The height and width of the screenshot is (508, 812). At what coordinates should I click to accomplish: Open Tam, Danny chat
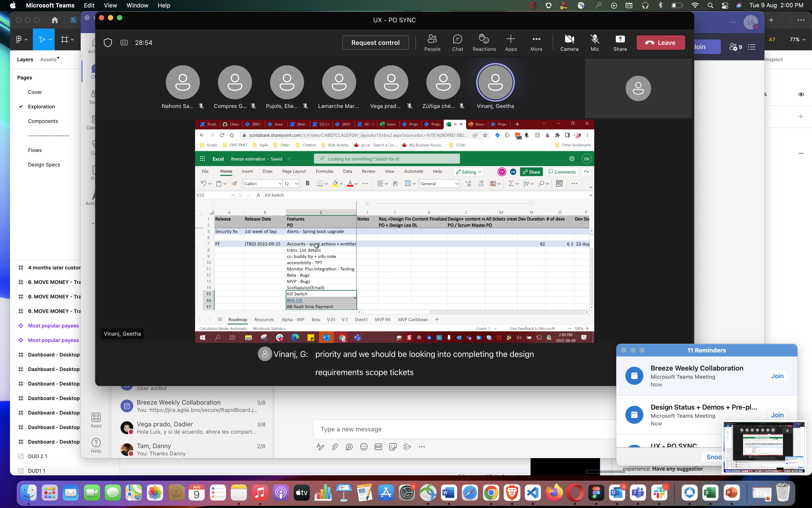pos(193,449)
